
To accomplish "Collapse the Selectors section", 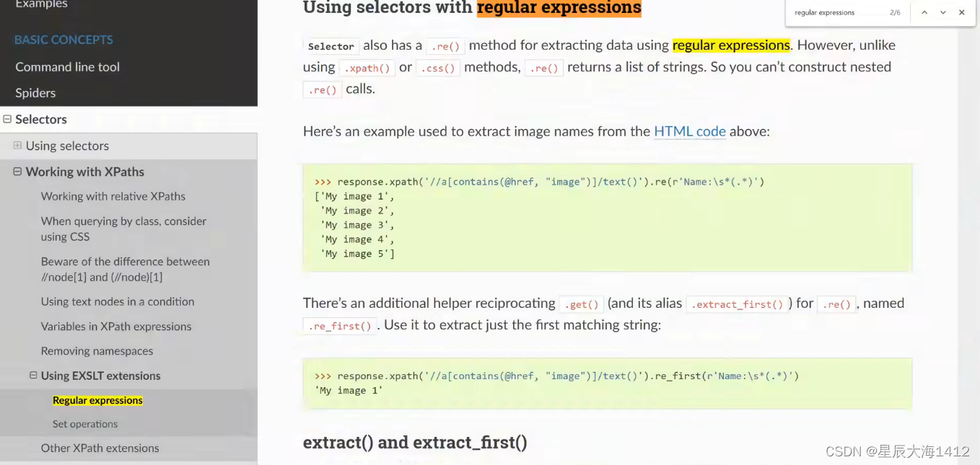I will pyautogui.click(x=7, y=120).
